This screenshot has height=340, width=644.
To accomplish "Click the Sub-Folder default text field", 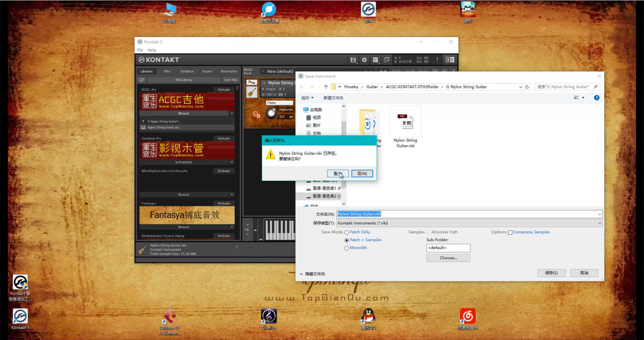I will click(448, 248).
